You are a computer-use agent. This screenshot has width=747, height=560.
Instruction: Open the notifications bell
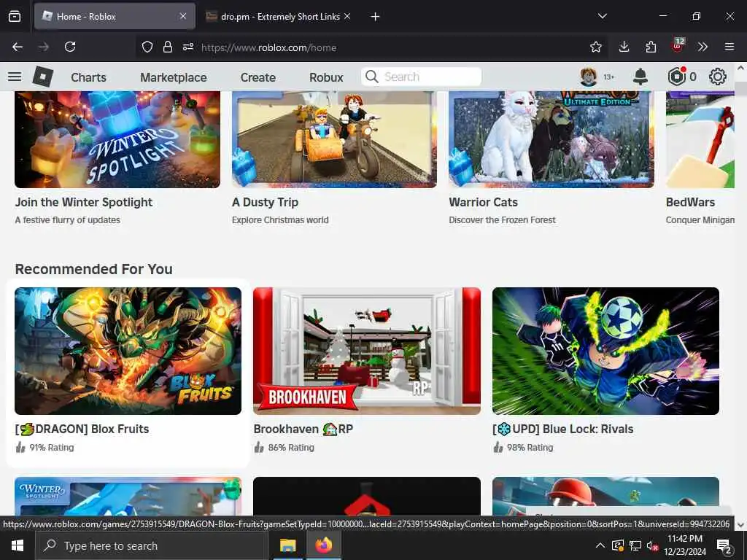640,77
